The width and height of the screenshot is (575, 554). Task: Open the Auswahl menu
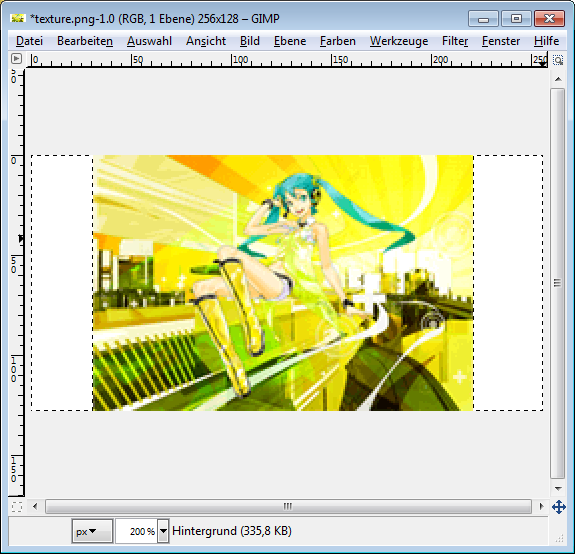click(149, 41)
